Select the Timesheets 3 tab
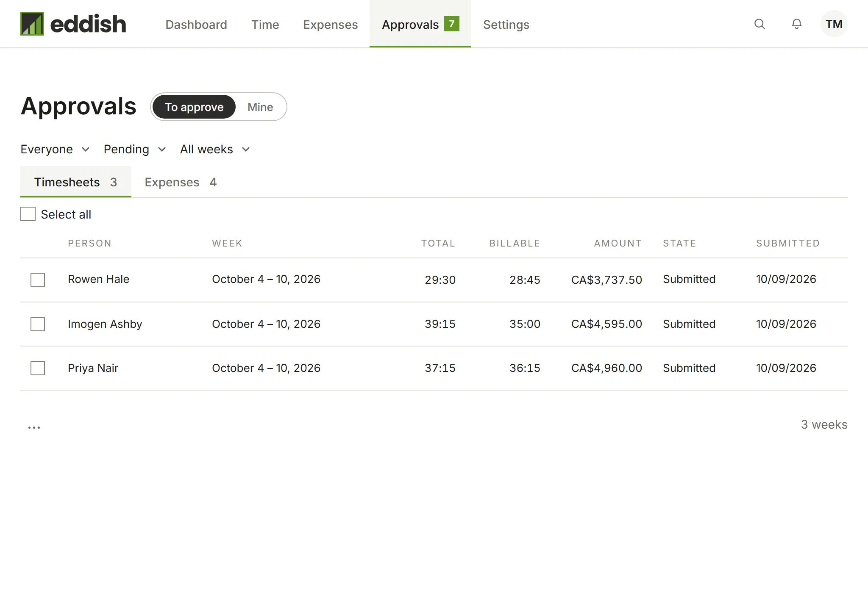 76,182
